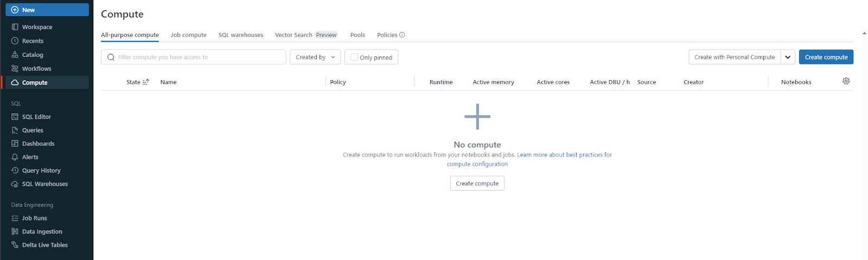Screen dimensions: 868x260
Task: Click the Queries icon
Action: point(15,130)
